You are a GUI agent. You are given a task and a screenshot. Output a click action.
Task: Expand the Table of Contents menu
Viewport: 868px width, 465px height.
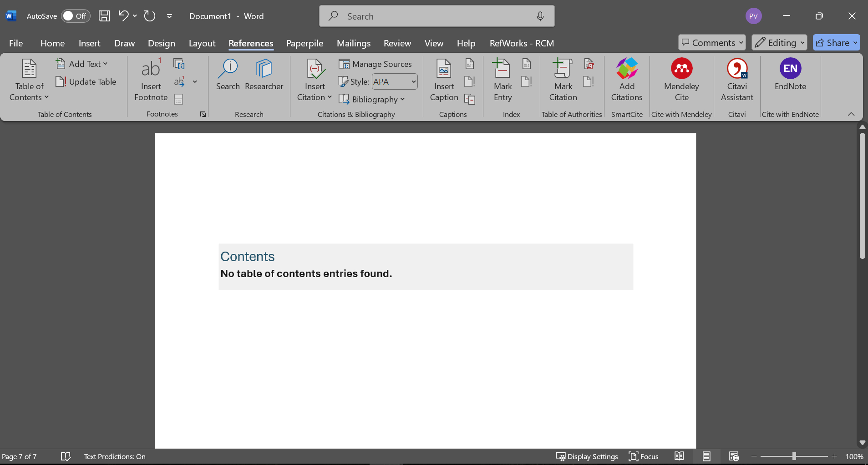29,80
